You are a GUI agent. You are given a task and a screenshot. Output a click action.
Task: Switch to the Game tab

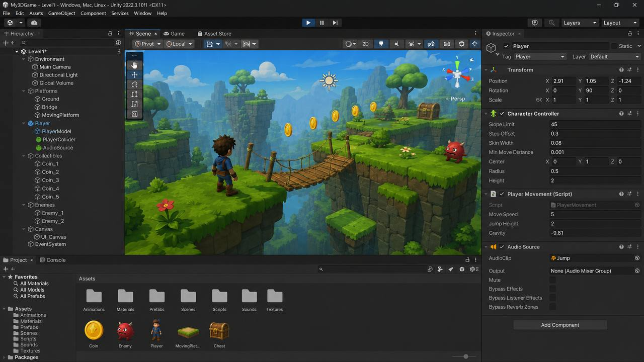point(174,34)
